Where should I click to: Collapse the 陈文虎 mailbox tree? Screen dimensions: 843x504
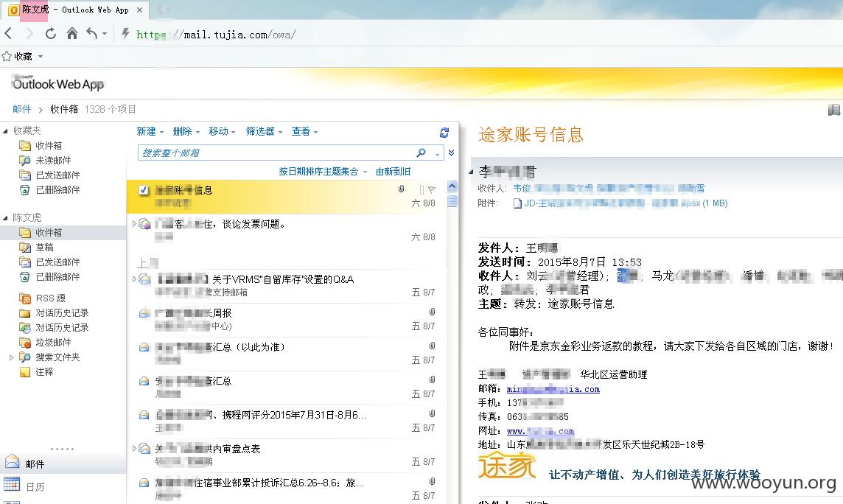[x=5, y=217]
